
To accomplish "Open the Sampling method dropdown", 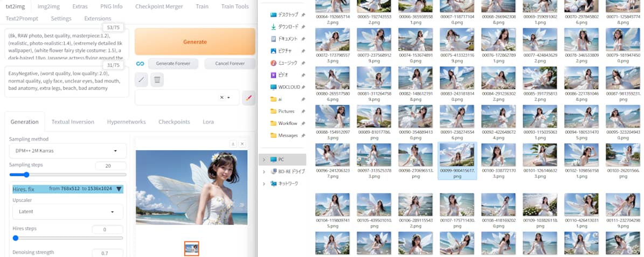I will 68,151.
